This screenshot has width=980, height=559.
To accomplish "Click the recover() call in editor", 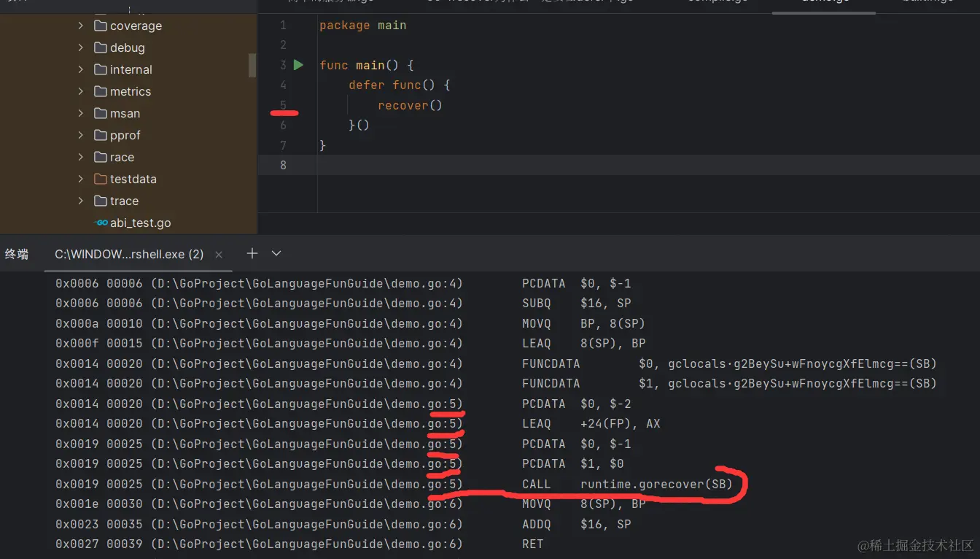I will [410, 106].
